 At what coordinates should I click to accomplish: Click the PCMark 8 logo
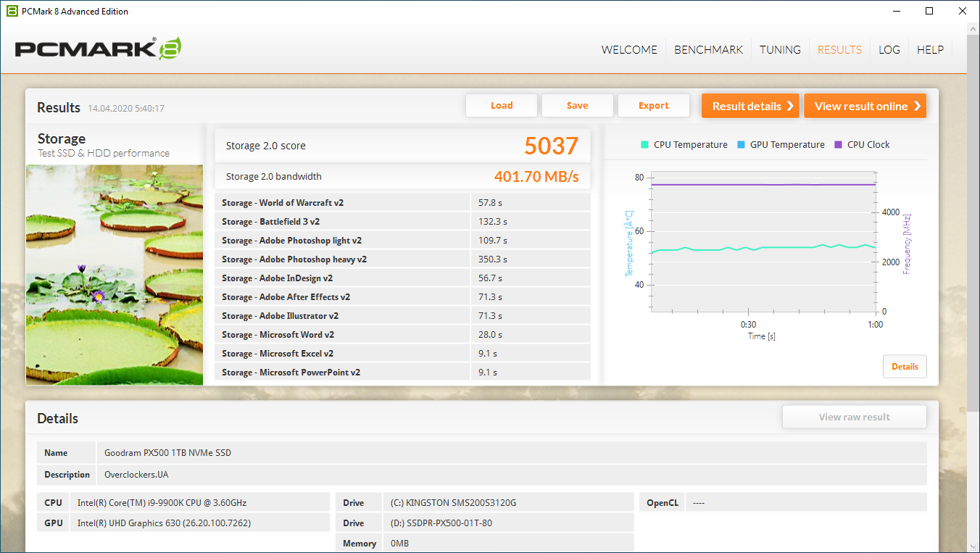[98, 49]
